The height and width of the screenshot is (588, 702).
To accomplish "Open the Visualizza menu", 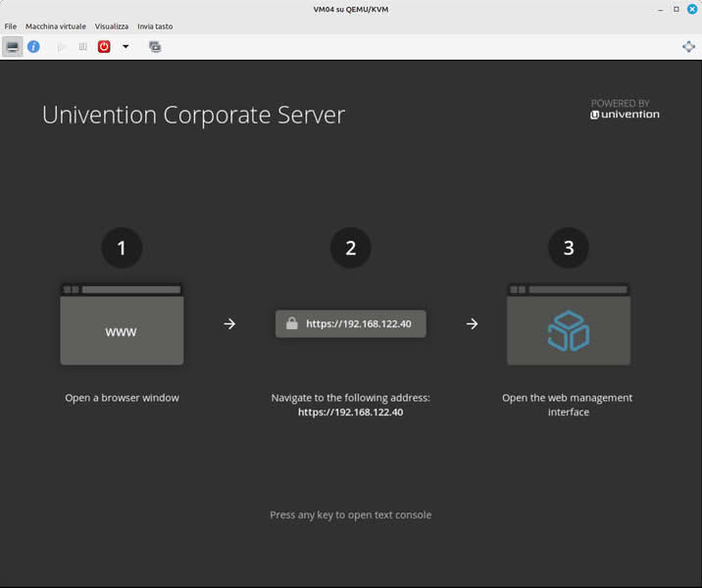I will click(112, 26).
